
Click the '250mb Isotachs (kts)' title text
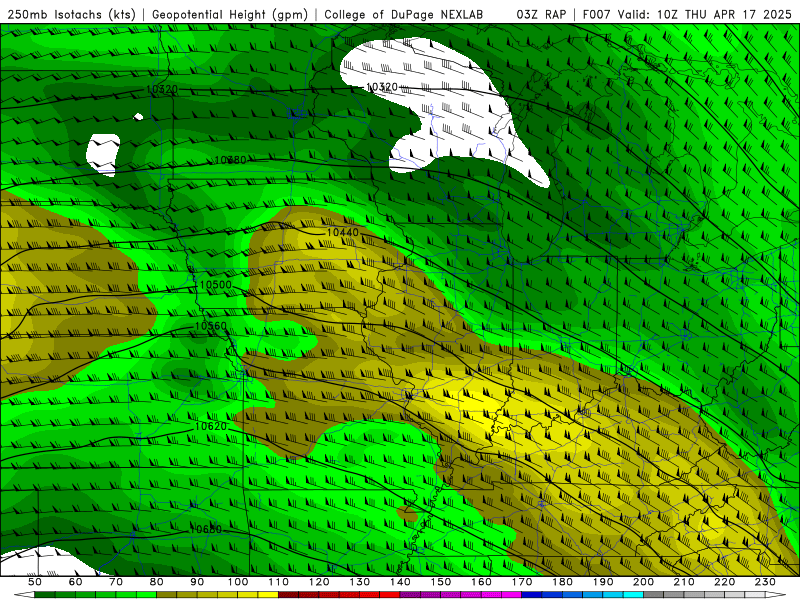71,14
